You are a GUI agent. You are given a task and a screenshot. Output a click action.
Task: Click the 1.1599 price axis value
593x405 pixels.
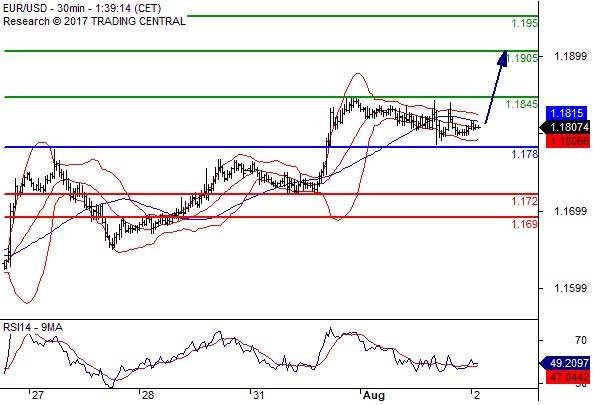point(570,289)
